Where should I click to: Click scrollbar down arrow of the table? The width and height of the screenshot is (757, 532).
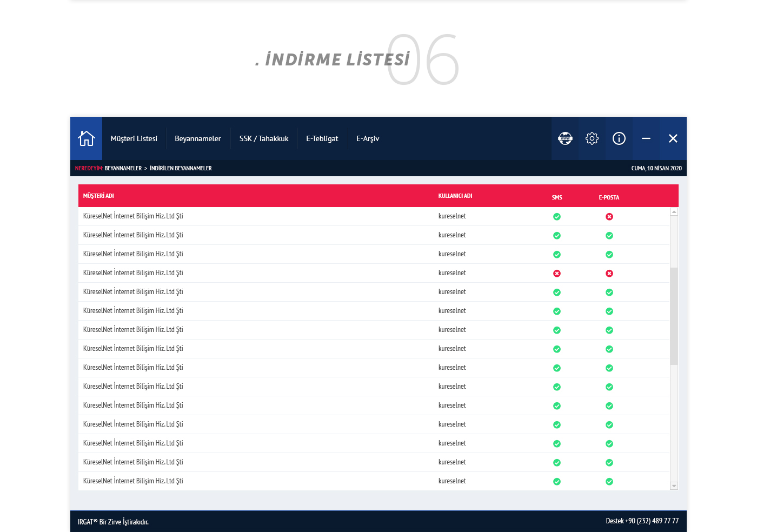pos(674,486)
